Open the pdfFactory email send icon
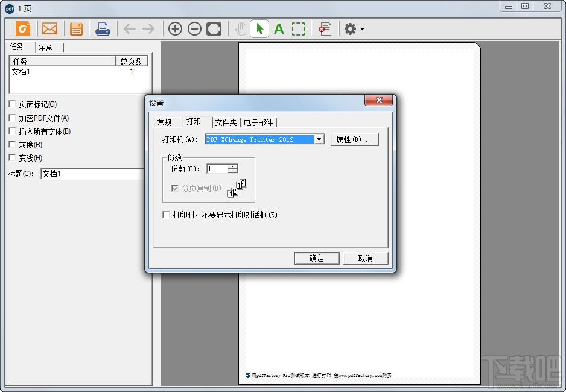566x392 pixels. [x=50, y=28]
